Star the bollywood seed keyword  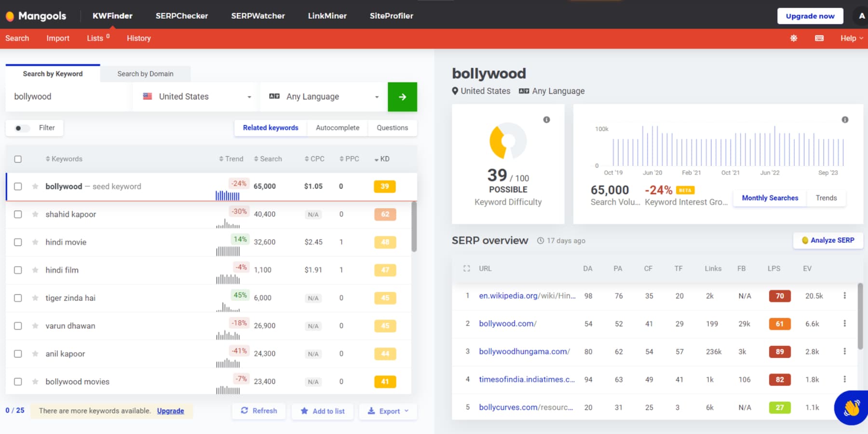coord(35,186)
